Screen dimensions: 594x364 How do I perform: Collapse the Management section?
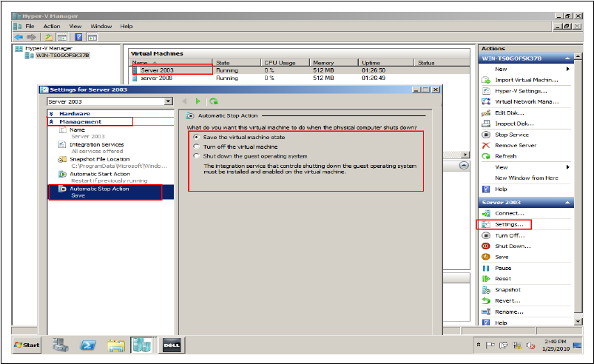[x=52, y=121]
